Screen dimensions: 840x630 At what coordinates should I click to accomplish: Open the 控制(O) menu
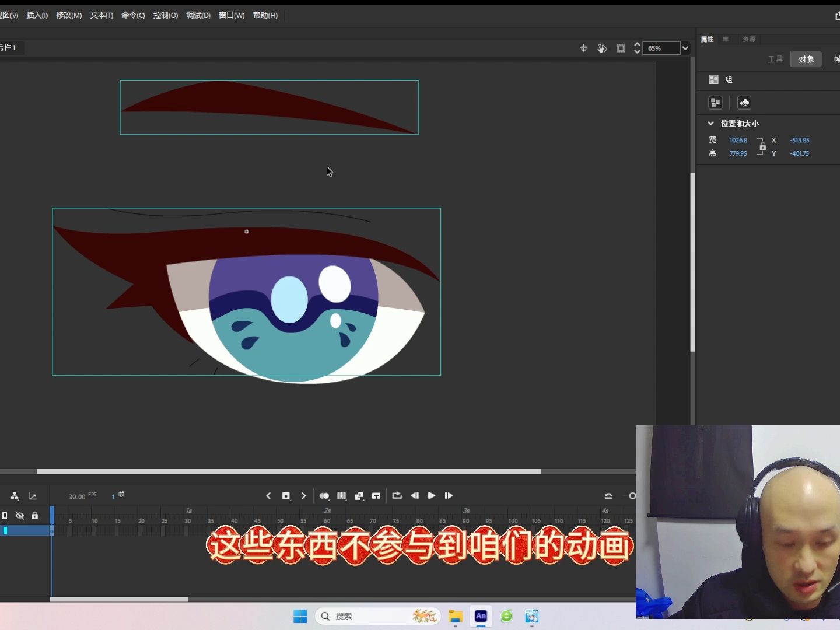tap(166, 15)
